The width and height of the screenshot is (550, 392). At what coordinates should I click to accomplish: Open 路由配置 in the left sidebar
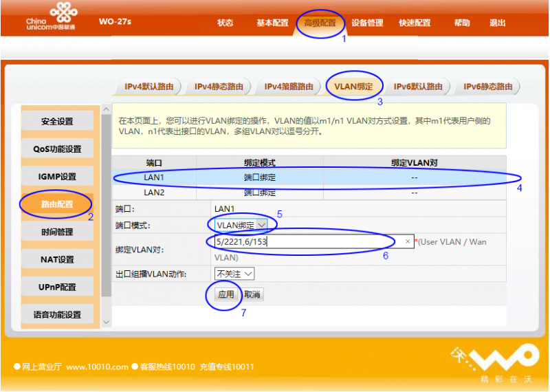(56, 204)
